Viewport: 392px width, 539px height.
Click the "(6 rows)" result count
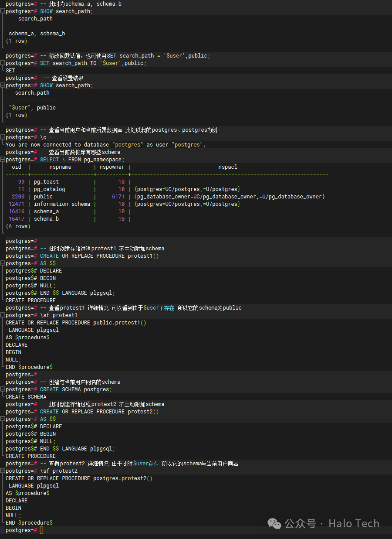pyautogui.click(x=18, y=226)
